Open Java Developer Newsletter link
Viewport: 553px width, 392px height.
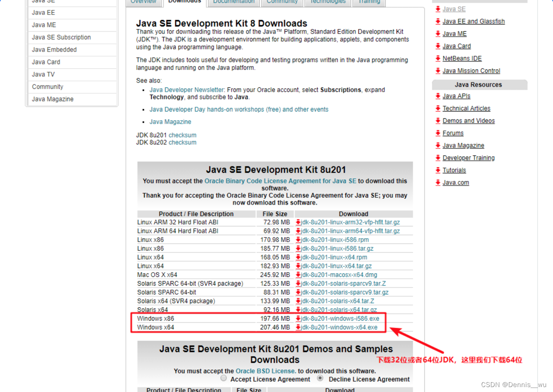pyautogui.click(x=187, y=90)
